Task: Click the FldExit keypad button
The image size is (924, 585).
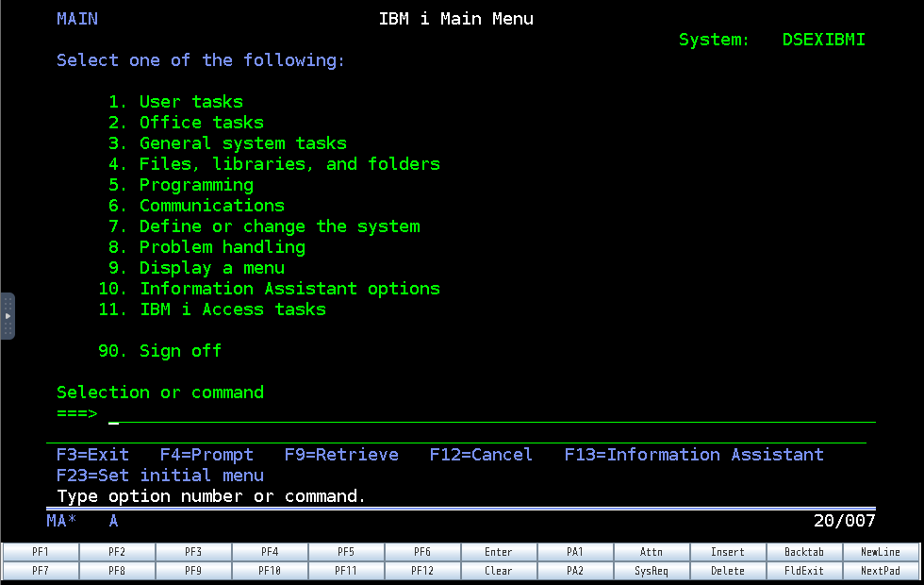Action: [803, 571]
